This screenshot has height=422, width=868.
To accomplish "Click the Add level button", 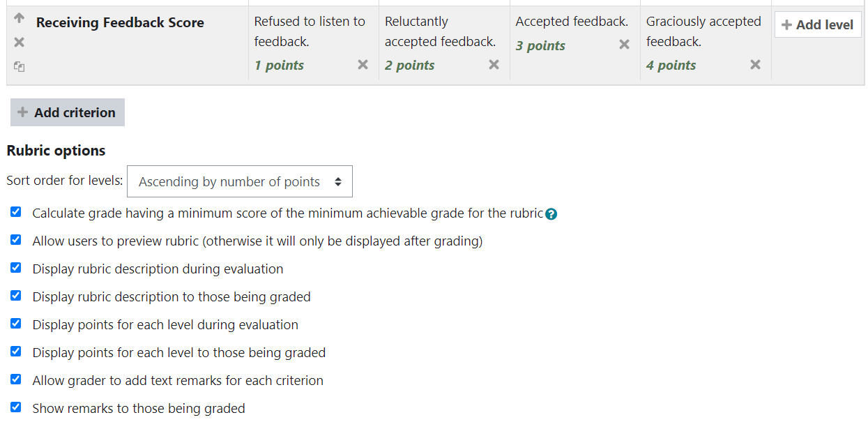I will point(817,25).
